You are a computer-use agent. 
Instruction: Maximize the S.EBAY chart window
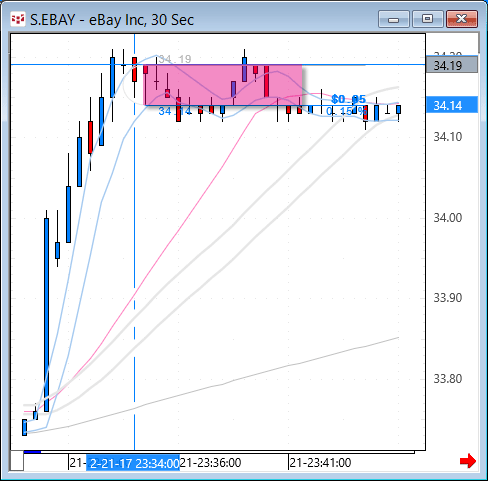(x=428, y=19)
